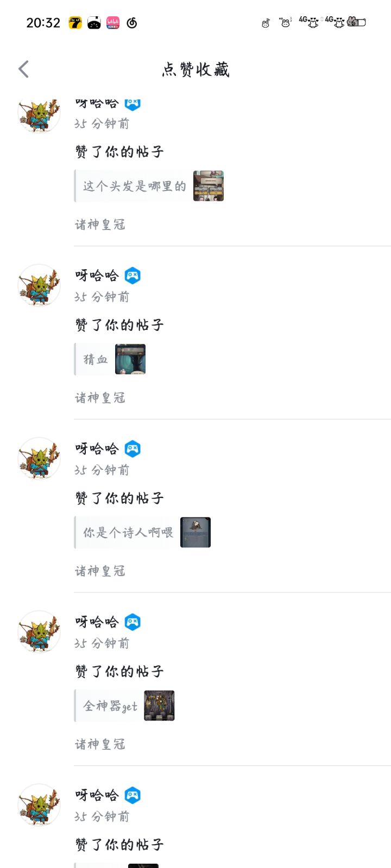This screenshot has height=868, width=391.
Task: Tap Bilibili icon in status bar
Action: (113, 23)
